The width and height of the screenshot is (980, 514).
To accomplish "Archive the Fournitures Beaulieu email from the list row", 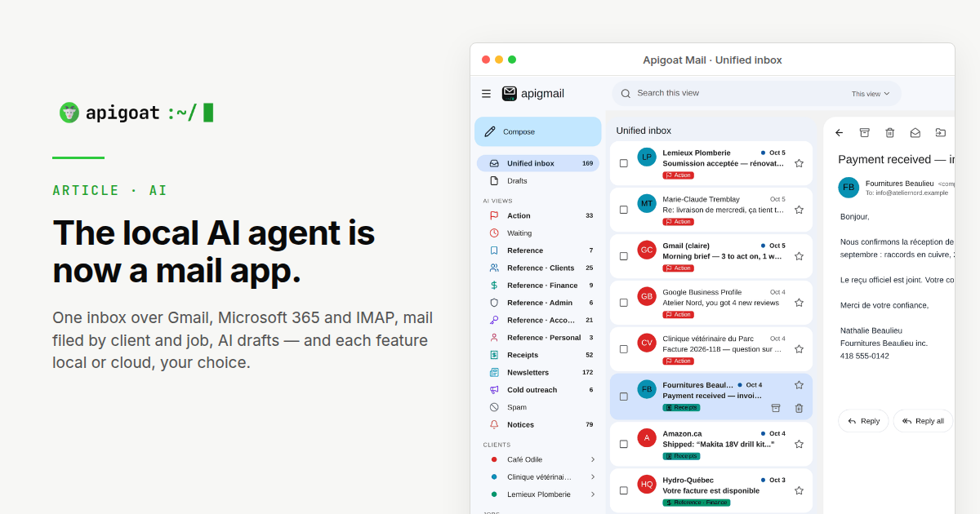I will pyautogui.click(x=776, y=408).
